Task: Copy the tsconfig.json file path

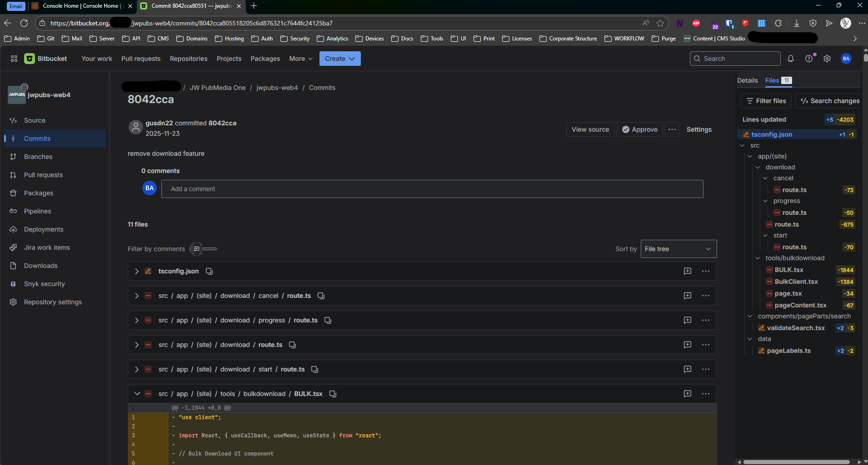Action: pyautogui.click(x=209, y=271)
